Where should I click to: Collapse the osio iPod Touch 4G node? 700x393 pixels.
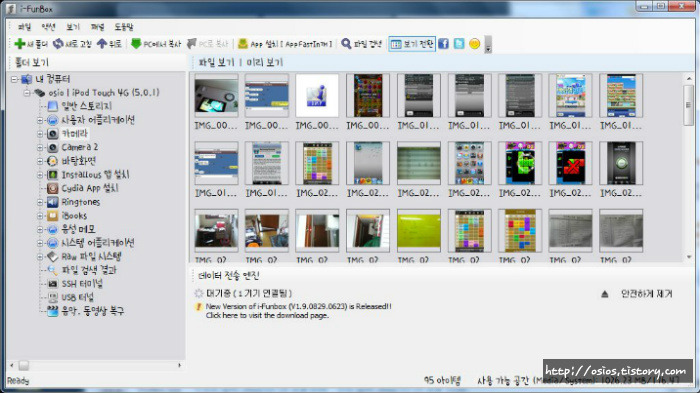[27, 93]
